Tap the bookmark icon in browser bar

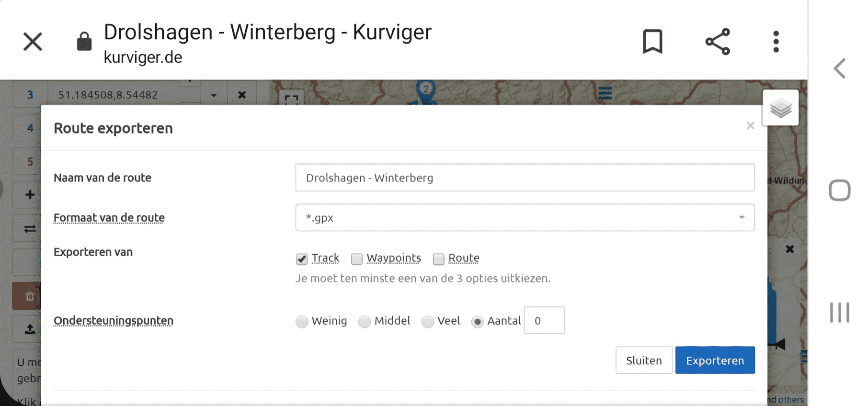[x=652, y=42]
